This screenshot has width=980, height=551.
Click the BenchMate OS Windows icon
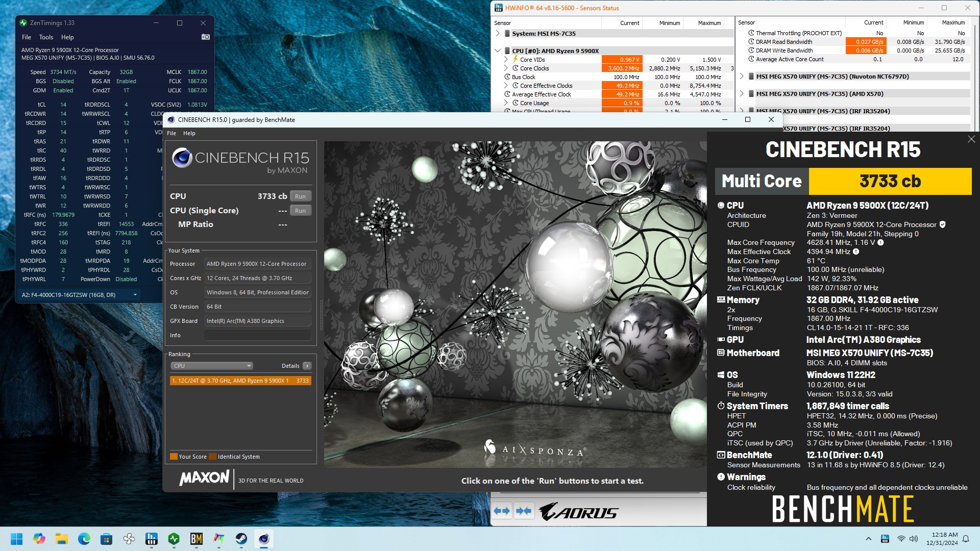click(x=721, y=375)
